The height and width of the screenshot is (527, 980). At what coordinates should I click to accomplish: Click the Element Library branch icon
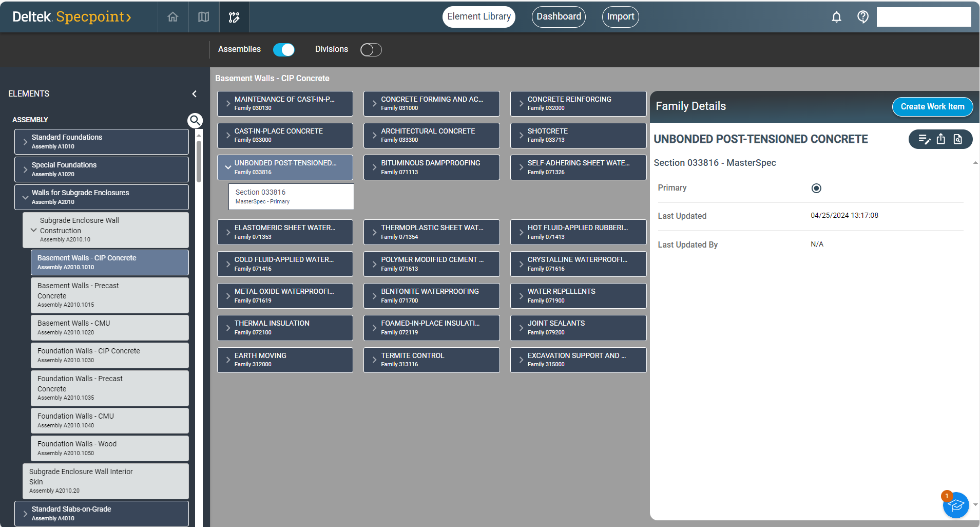click(x=234, y=17)
